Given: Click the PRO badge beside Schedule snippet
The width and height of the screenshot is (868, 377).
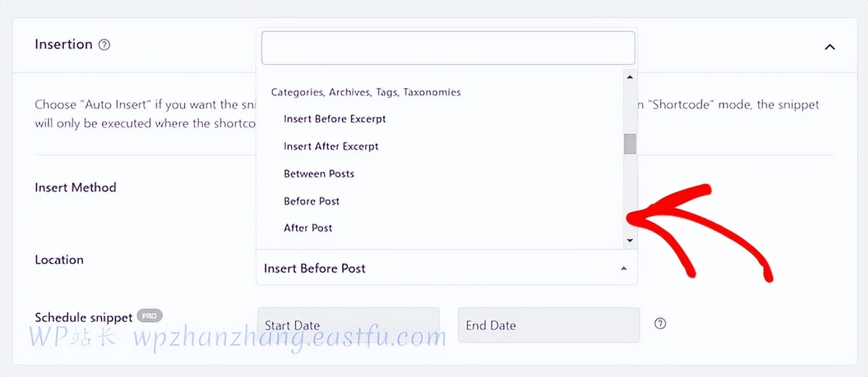Looking at the screenshot, I should click(x=149, y=316).
